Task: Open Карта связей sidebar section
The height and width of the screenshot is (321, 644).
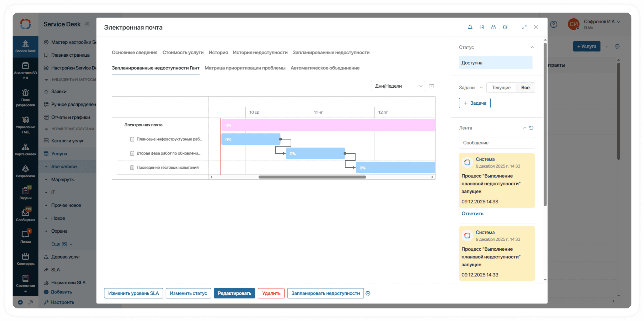Action: pyautogui.click(x=25, y=149)
